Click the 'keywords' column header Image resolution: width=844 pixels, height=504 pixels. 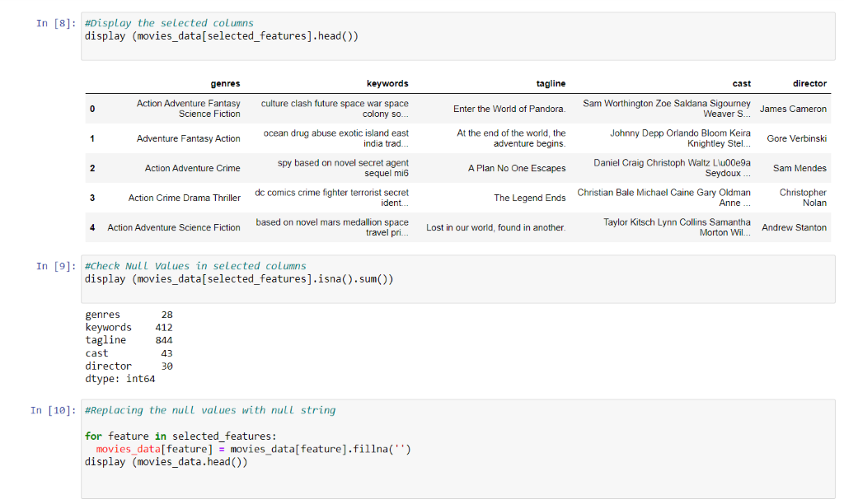coord(387,83)
